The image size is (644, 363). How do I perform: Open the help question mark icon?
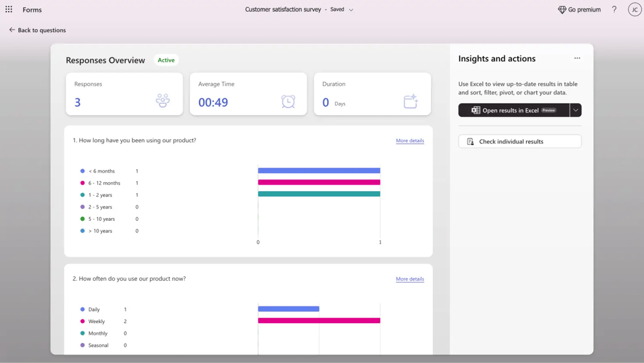[614, 10]
